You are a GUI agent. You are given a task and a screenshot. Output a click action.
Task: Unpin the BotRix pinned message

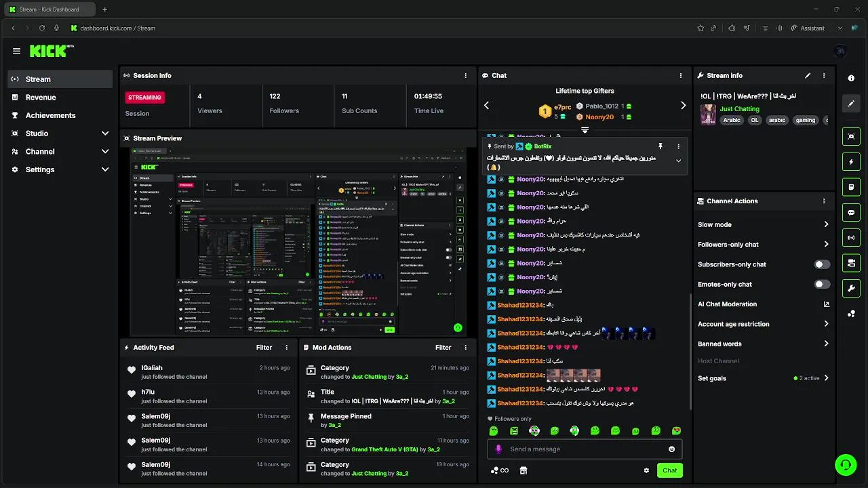660,146
